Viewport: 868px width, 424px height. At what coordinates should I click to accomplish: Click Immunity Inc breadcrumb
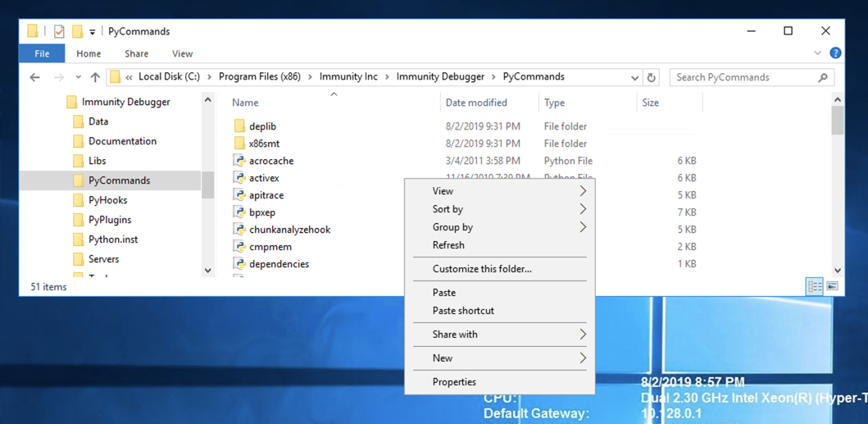coord(348,77)
